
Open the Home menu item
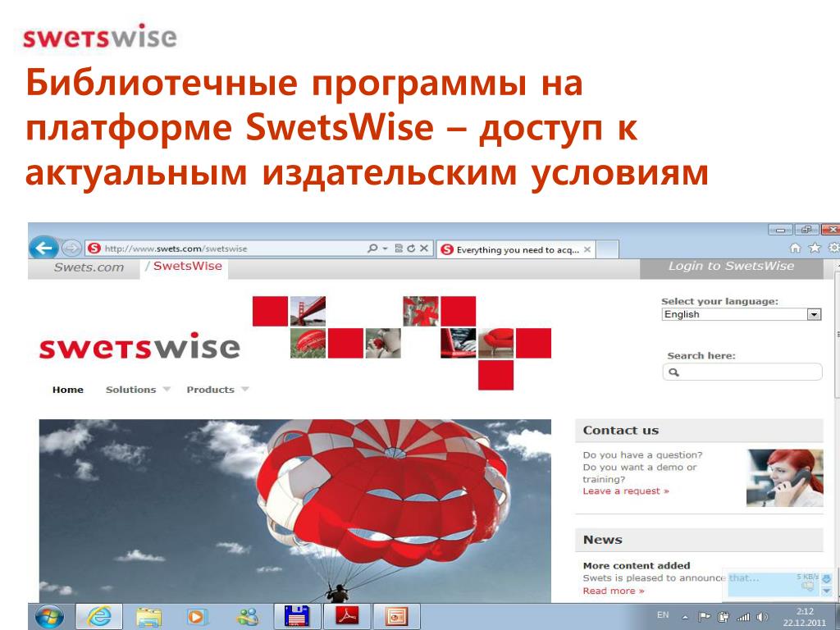click(68, 390)
